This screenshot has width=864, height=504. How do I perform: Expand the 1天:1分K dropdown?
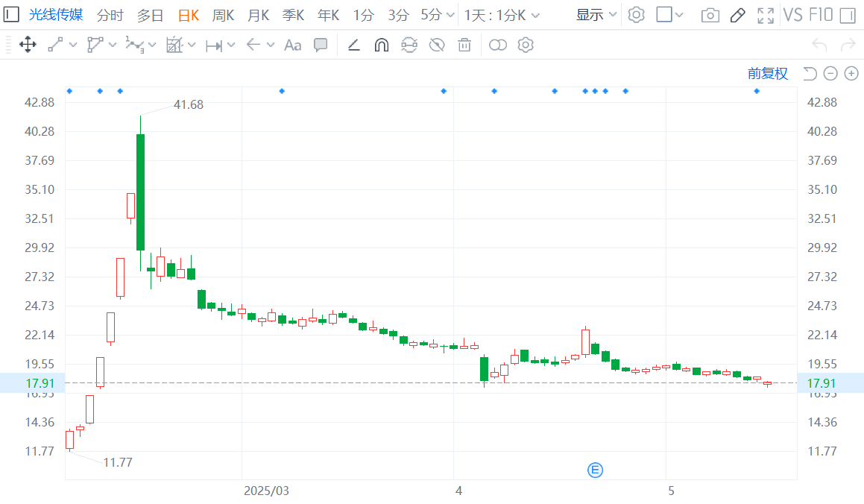point(502,15)
